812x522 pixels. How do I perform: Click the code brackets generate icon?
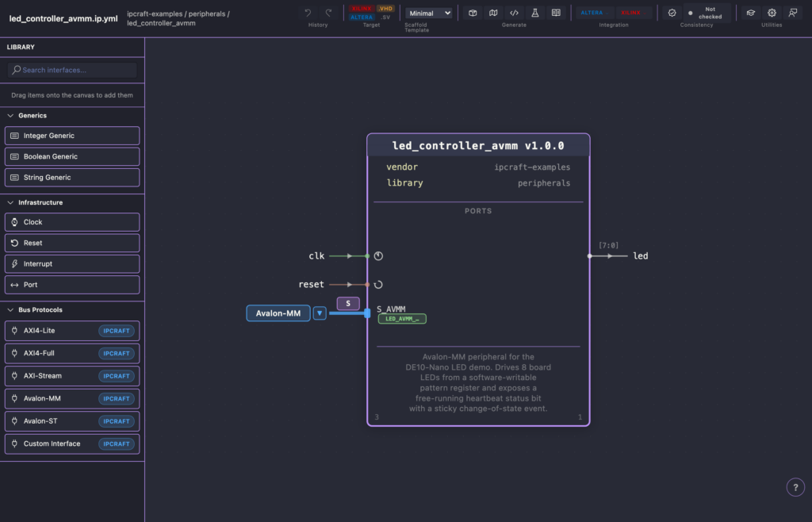point(514,13)
